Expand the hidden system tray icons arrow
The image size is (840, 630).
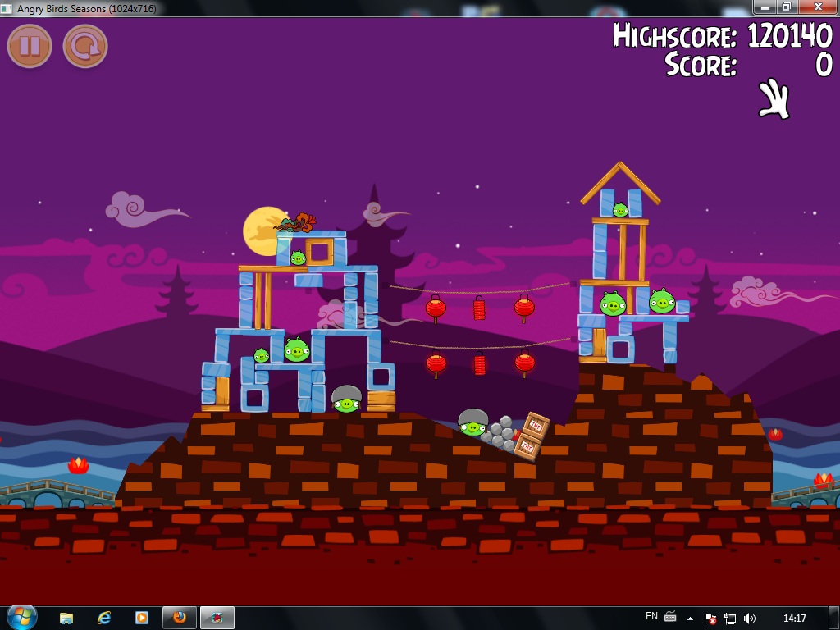tap(690, 618)
